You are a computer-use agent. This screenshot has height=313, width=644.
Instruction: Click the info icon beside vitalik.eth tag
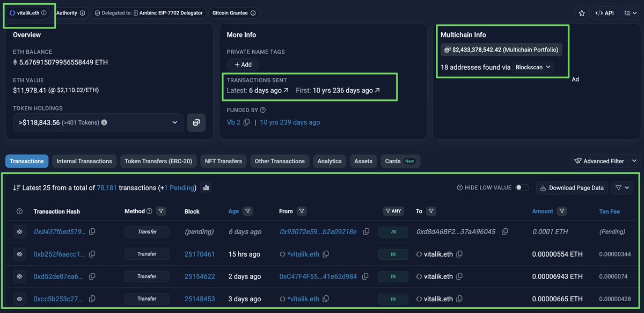pyautogui.click(x=44, y=12)
